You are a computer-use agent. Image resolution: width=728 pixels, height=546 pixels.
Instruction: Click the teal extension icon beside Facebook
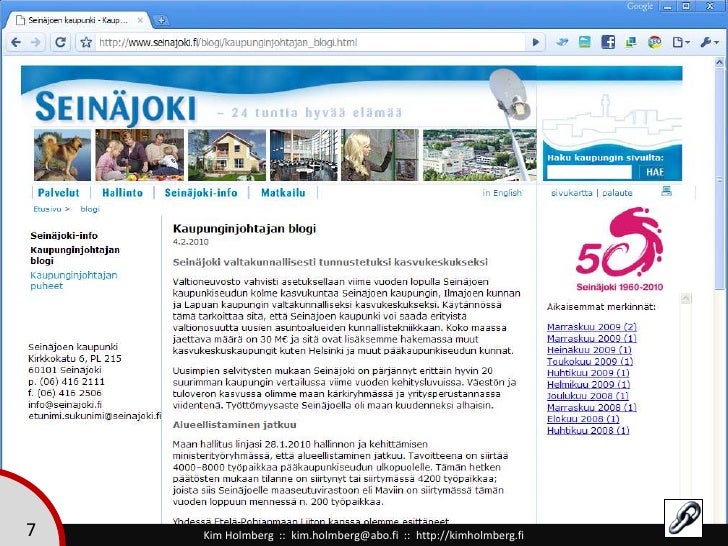(585, 42)
